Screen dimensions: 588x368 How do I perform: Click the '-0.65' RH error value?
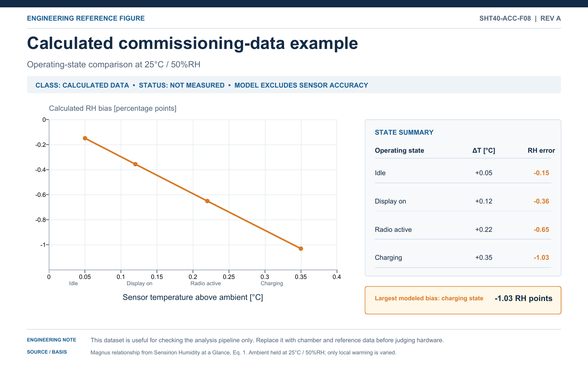541,230
